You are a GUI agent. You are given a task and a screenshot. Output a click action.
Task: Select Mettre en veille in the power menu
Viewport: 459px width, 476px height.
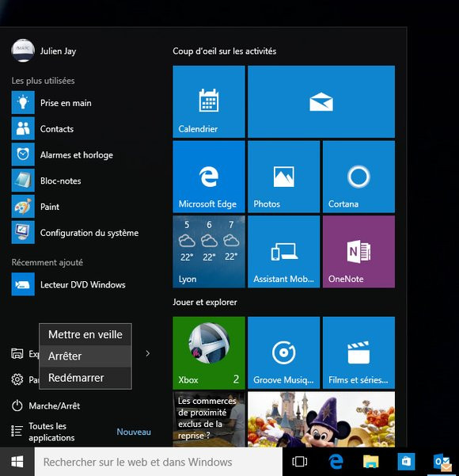85,334
